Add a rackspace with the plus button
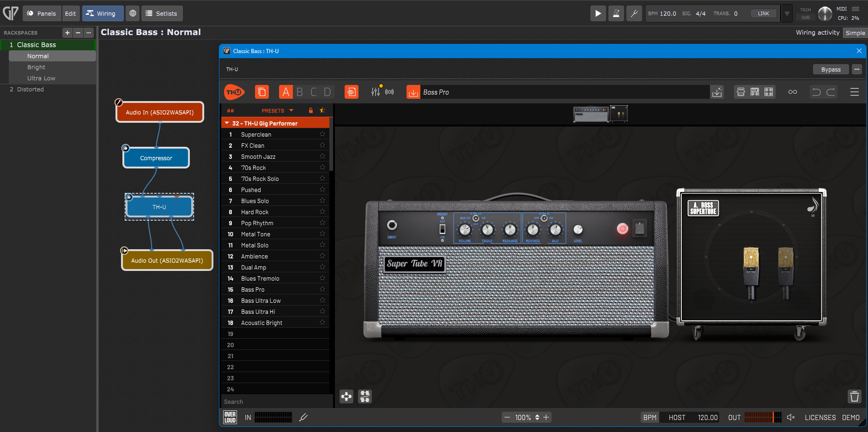The width and height of the screenshot is (868, 432). pyautogui.click(x=67, y=33)
